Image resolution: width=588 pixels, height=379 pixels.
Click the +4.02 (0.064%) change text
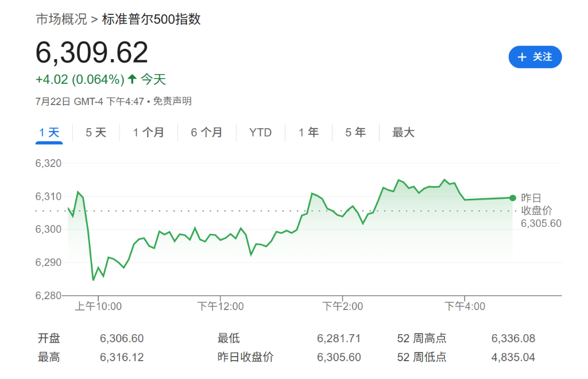[x=80, y=79]
